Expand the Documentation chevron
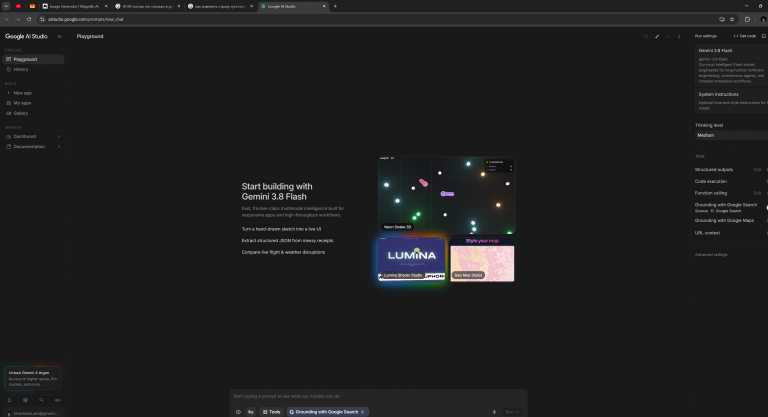This screenshot has width=768, height=417. tap(59, 147)
